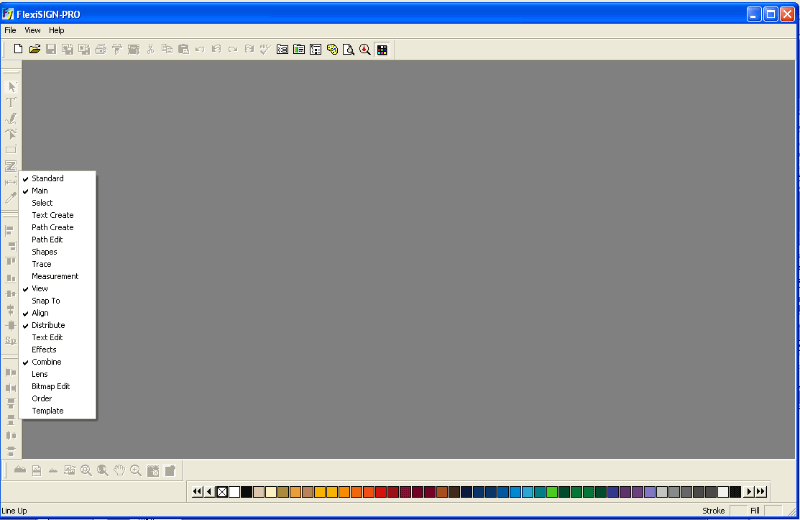The width and height of the screenshot is (800, 520).
Task: Open a file with folder icon
Action: 34,49
